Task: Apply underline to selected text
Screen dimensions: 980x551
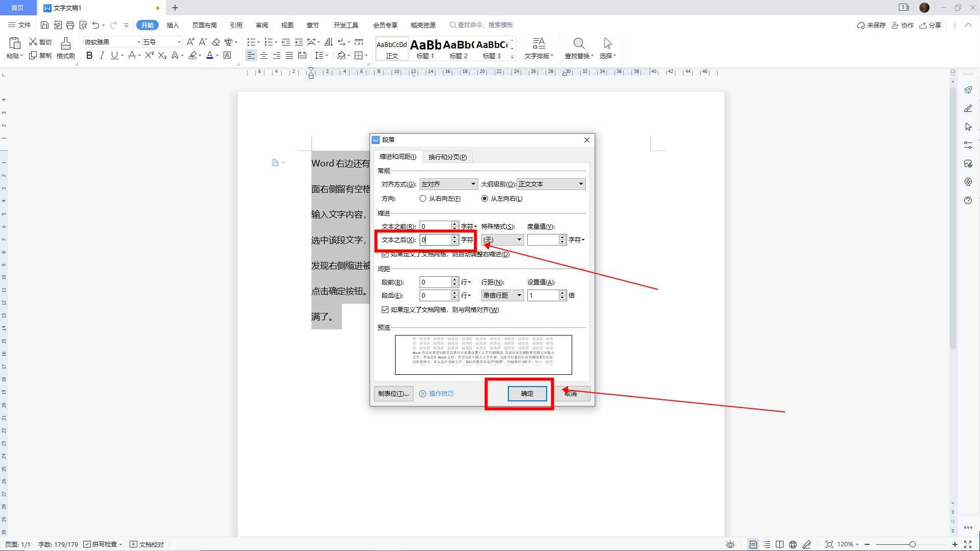Action: (115, 56)
